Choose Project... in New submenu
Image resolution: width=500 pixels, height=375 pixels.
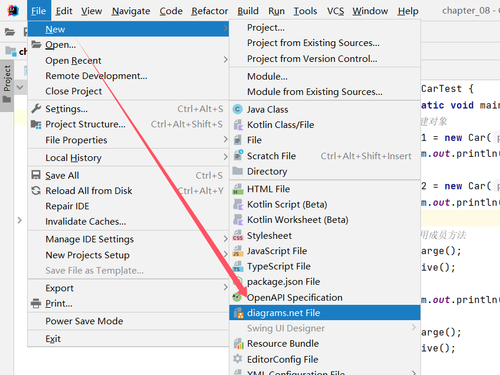tap(325, 28)
